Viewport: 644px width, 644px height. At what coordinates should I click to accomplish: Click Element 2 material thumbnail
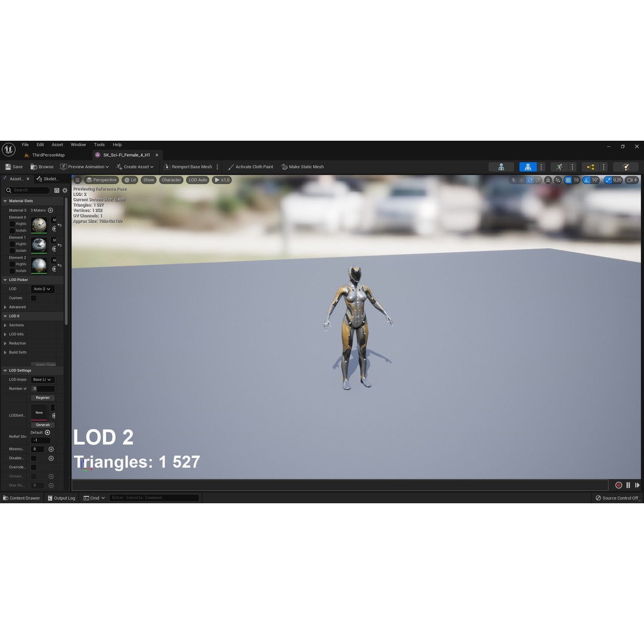(x=39, y=266)
